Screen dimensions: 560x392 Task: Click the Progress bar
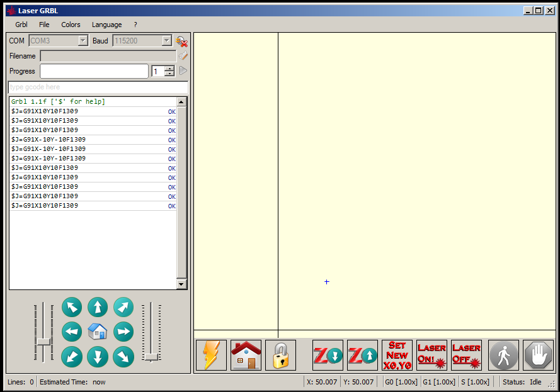tap(94, 71)
